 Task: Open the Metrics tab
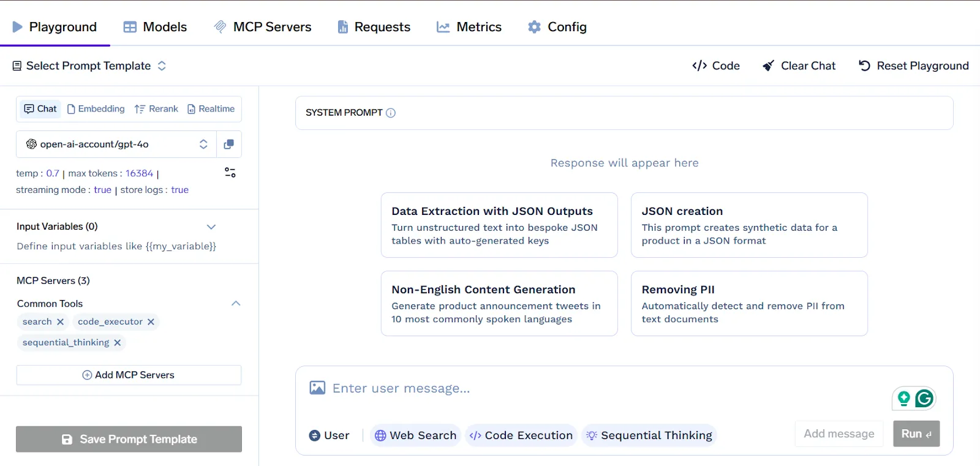click(469, 27)
